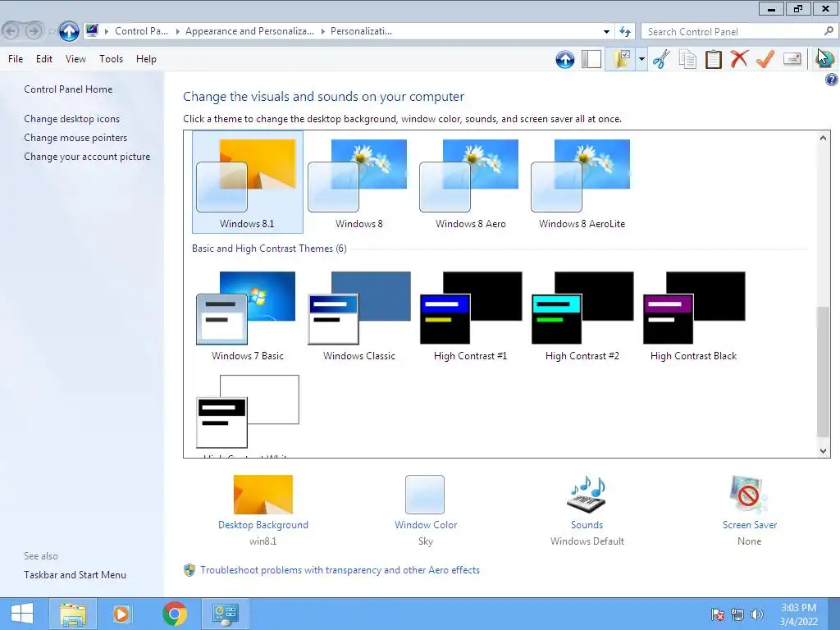Viewport: 840px width, 630px height.
Task: Open Window Color Sky swatch
Action: [425, 495]
